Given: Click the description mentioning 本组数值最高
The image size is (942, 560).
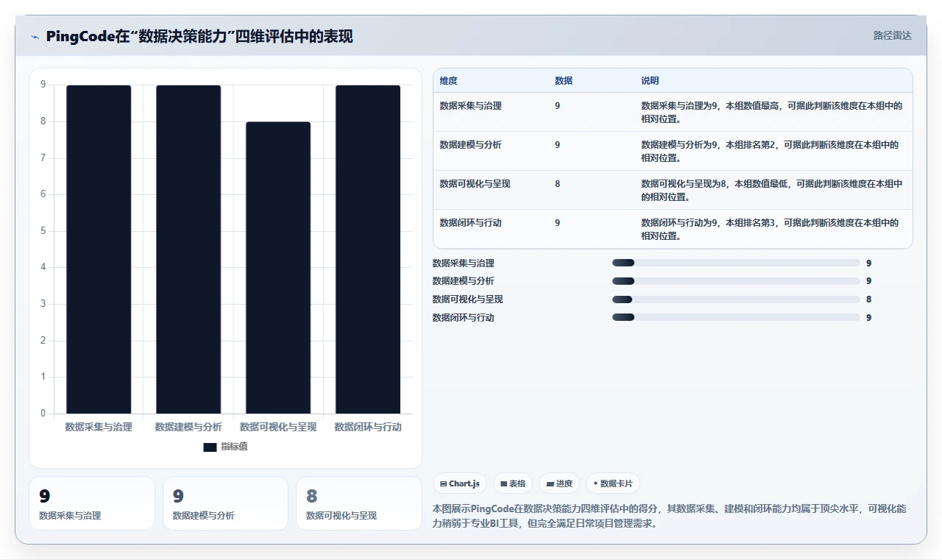Looking at the screenshot, I should coord(771,112).
